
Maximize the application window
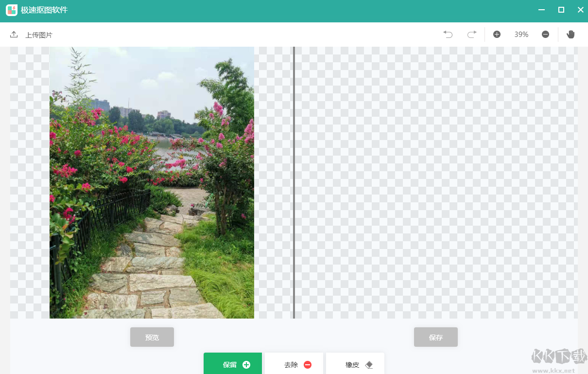click(x=561, y=10)
